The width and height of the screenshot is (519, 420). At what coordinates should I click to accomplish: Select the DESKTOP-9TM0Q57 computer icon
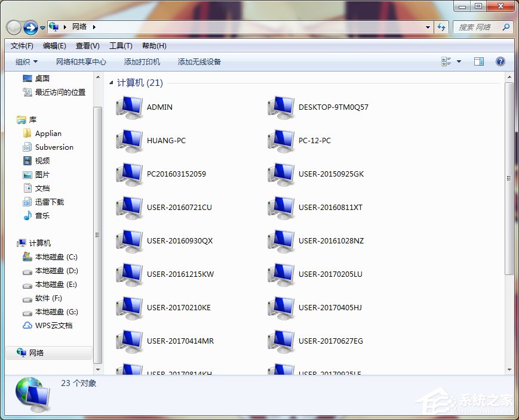click(x=281, y=107)
